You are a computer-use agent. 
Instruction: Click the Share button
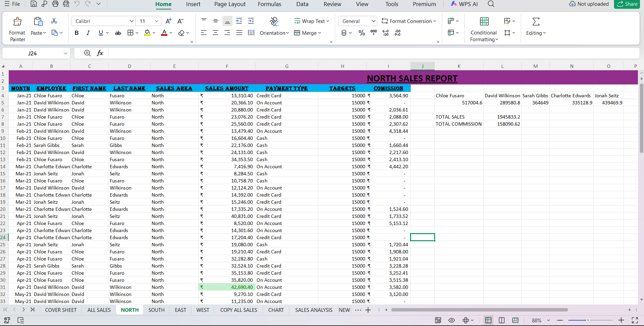pyautogui.click(x=627, y=4)
